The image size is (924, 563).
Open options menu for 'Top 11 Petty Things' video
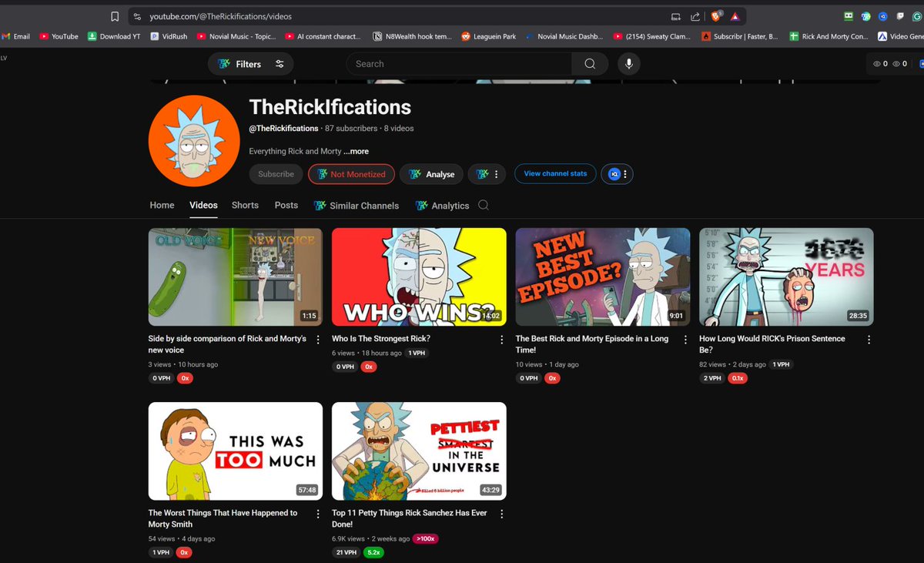point(502,514)
